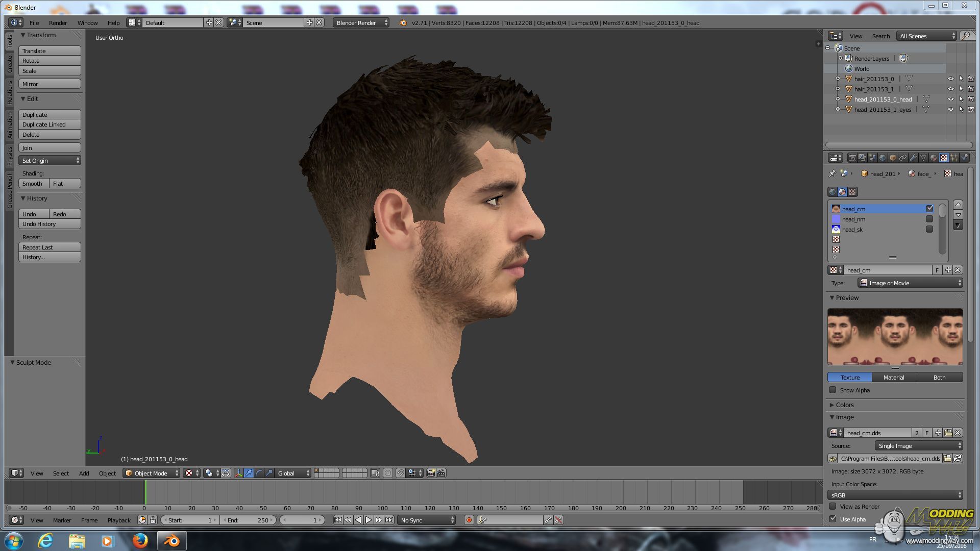This screenshot has width=980, height=551.
Task: Expand the Colors panel
Action: [844, 405]
